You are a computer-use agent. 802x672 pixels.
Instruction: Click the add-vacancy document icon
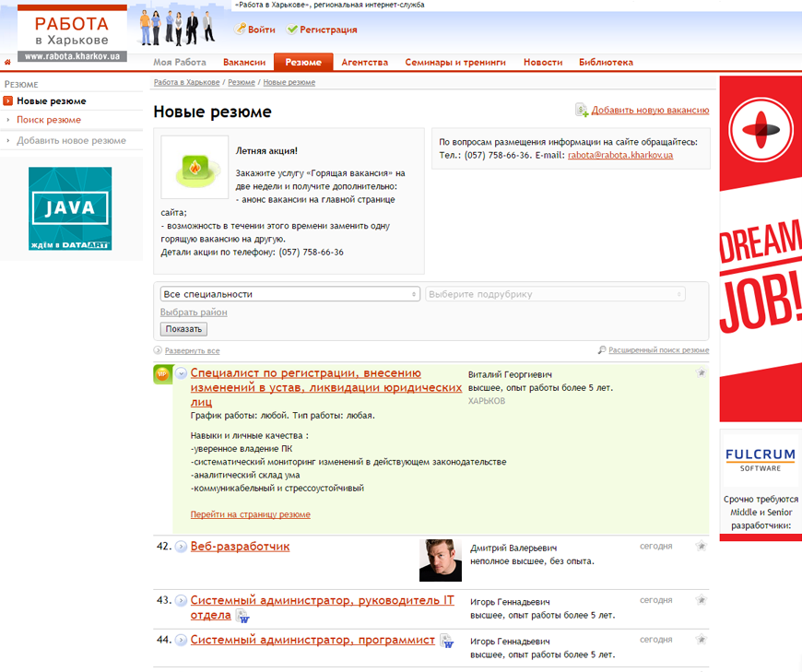[x=582, y=111]
